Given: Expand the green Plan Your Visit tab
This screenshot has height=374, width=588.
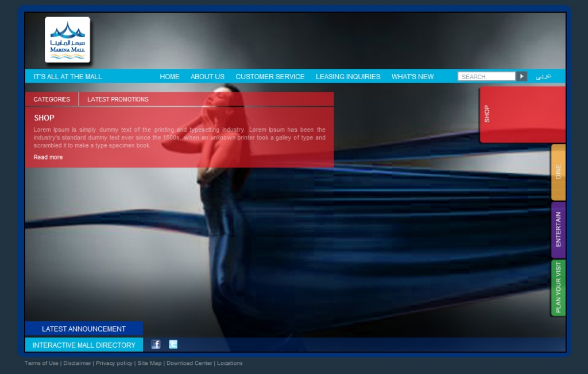Looking at the screenshot, I should click(558, 287).
